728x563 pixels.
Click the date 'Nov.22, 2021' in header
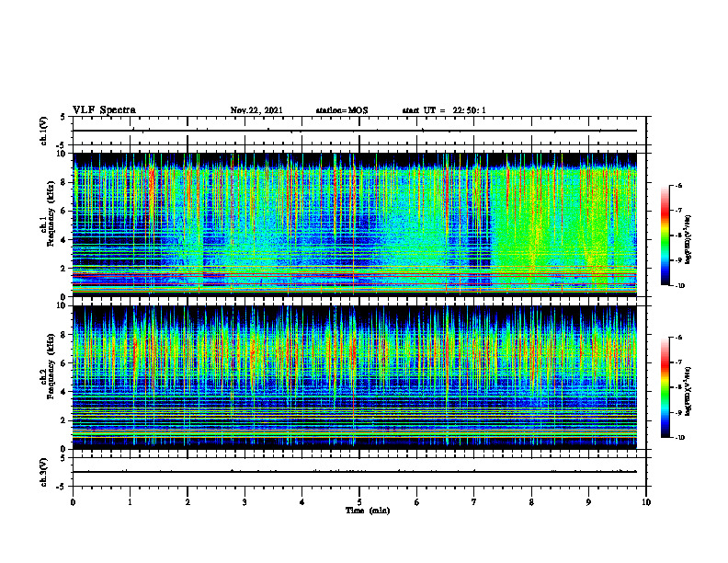pyautogui.click(x=256, y=110)
